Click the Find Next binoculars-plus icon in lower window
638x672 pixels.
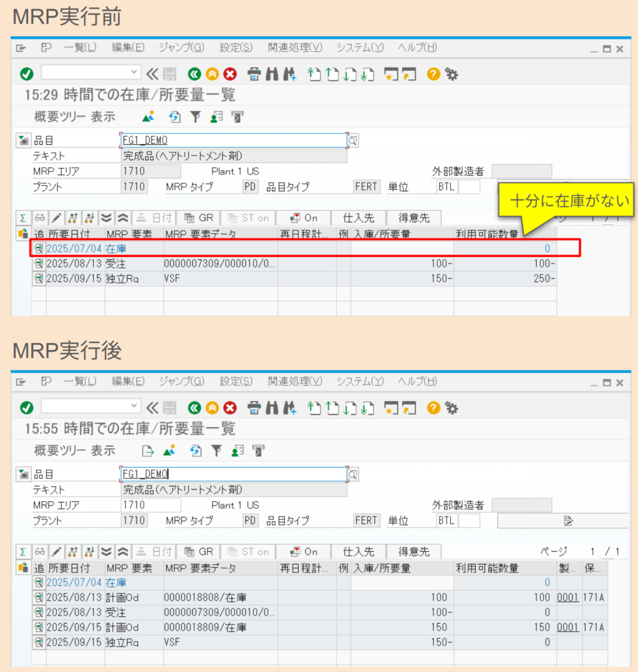click(290, 408)
